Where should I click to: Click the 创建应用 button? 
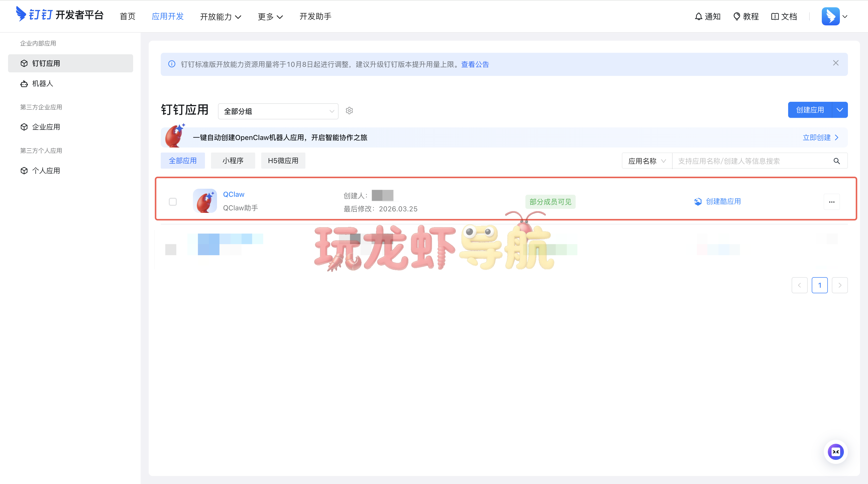(810, 110)
